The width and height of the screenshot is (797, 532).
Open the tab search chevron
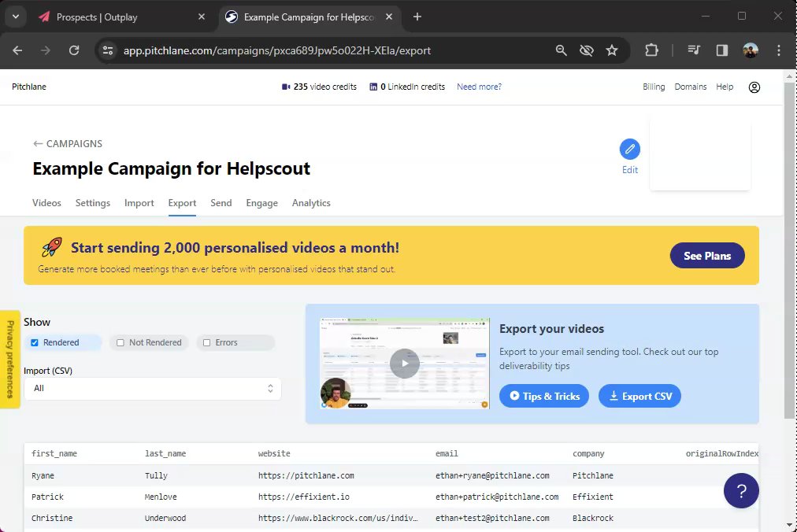click(x=16, y=17)
